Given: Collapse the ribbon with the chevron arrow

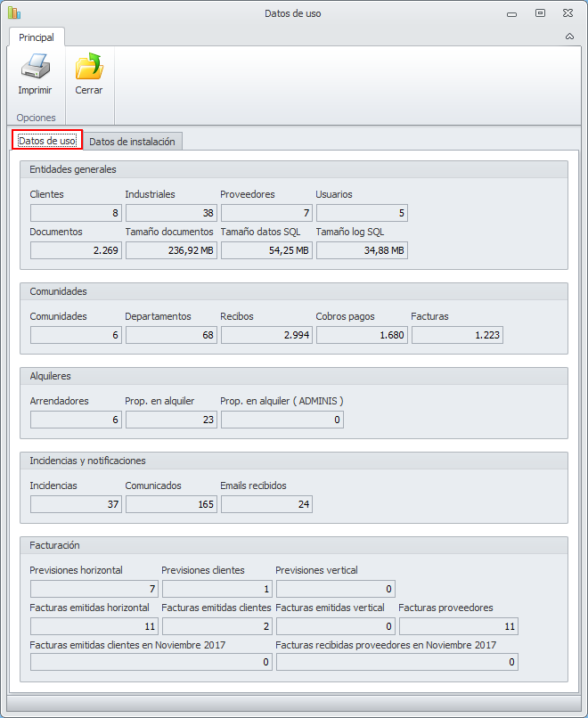Looking at the screenshot, I should [569, 37].
